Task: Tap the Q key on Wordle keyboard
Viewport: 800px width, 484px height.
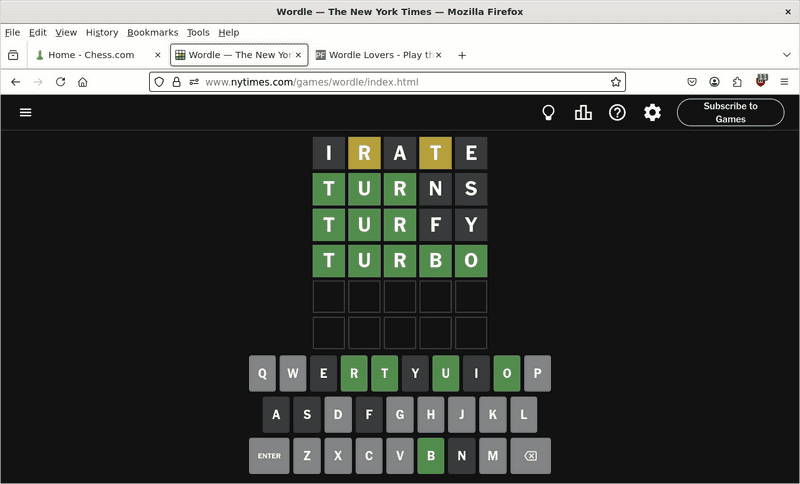Action: pyautogui.click(x=262, y=373)
